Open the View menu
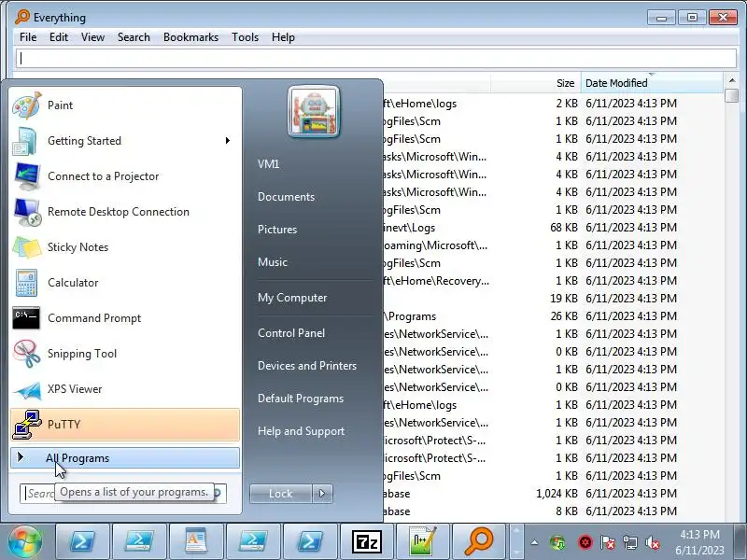Screen dimensions: 747x560 click(92, 37)
